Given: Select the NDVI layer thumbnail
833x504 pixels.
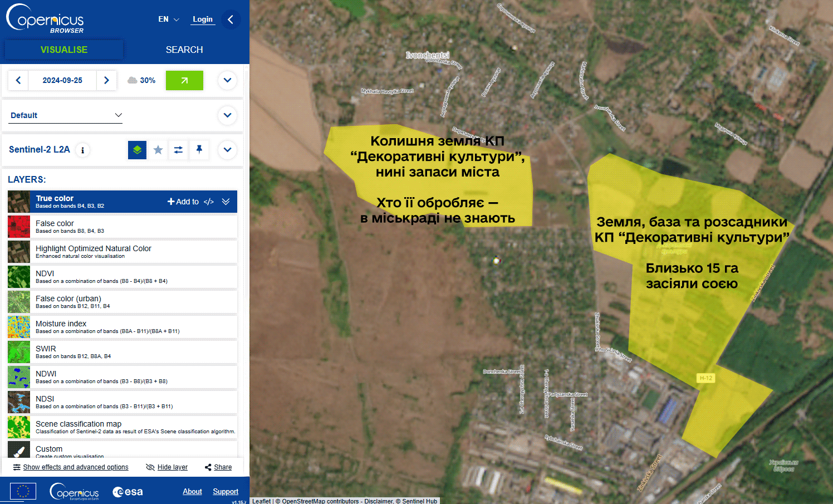Looking at the screenshot, I should [x=19, y=277].
